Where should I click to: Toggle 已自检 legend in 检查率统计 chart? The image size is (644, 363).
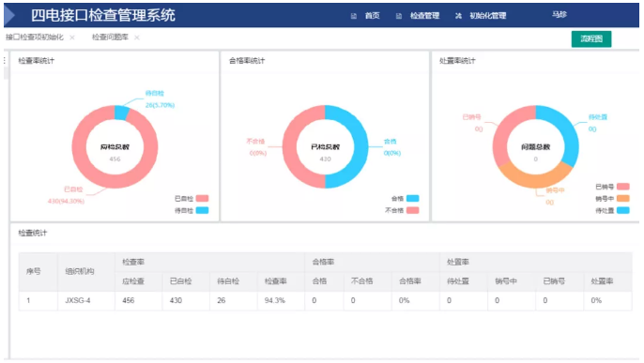click(x=192, y=199)
